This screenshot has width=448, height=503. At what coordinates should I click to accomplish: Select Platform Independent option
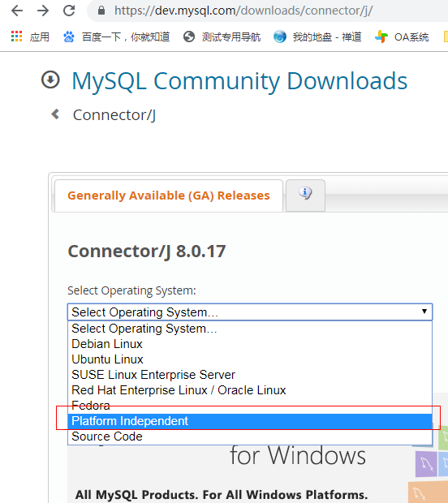(x=250, y=421)
